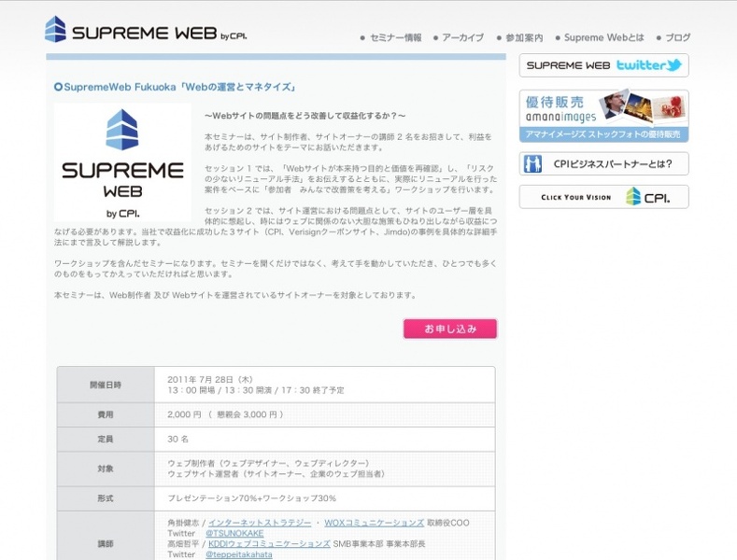Image resolution: width=737 pixels, height=560 pixels.
Task: Open the アーカイブ menu item
Action: click(462, 37)
